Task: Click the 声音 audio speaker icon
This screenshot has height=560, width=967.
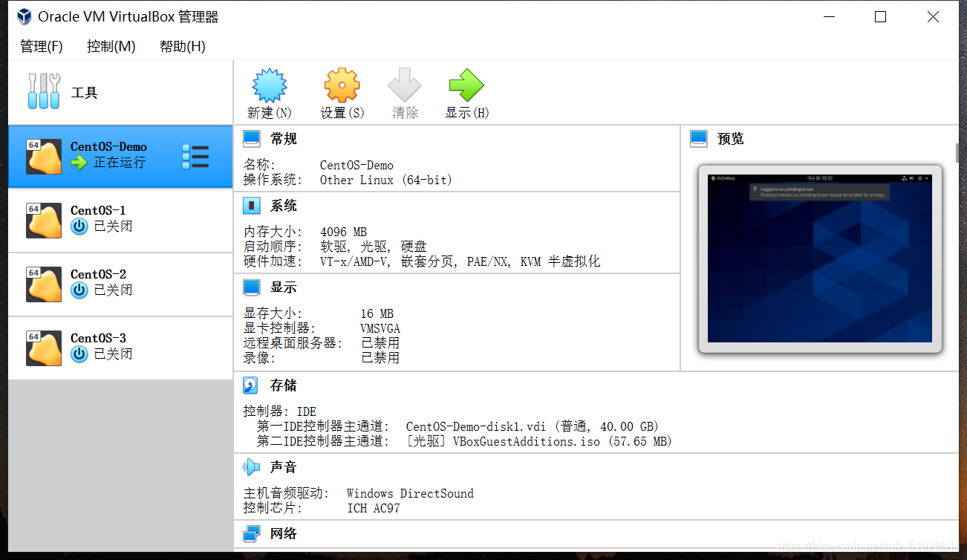Action: pos(252,466)
